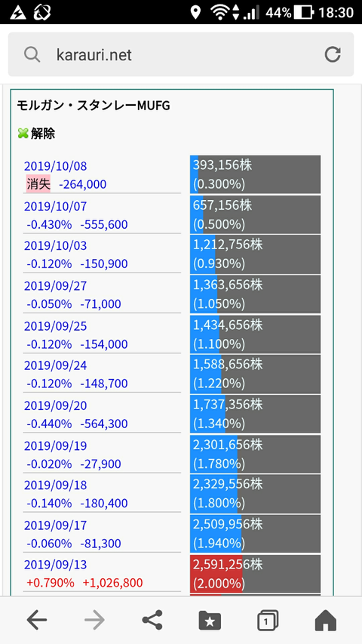Go forward in browser history
362x644 pixels.
tap(95, 620)
